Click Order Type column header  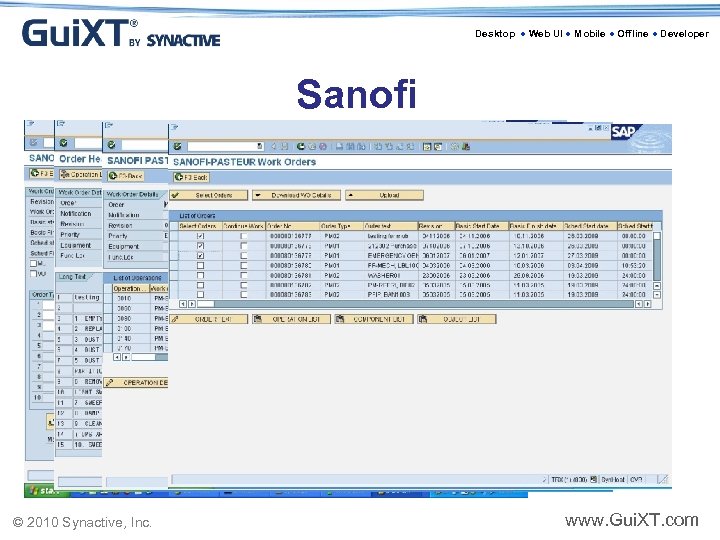click(x=341, y=226)
